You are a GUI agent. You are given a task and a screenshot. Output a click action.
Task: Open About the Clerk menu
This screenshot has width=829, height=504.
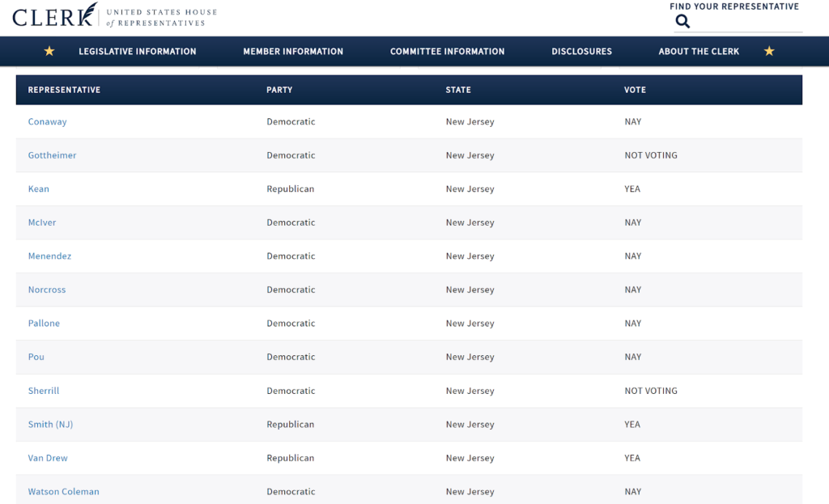coord(699,51)
